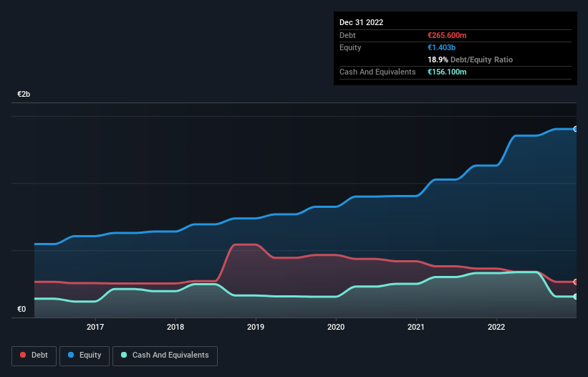Viewport: 588px width, 377px height.
Task: Click the €1.403b equity value
Action: pyautogui.click(x=441, y=47)
